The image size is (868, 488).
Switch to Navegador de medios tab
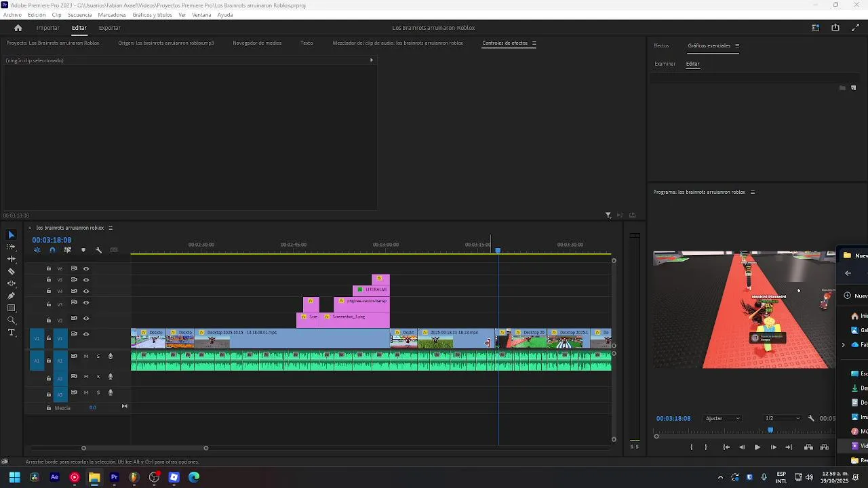click(x=257, y=43)
